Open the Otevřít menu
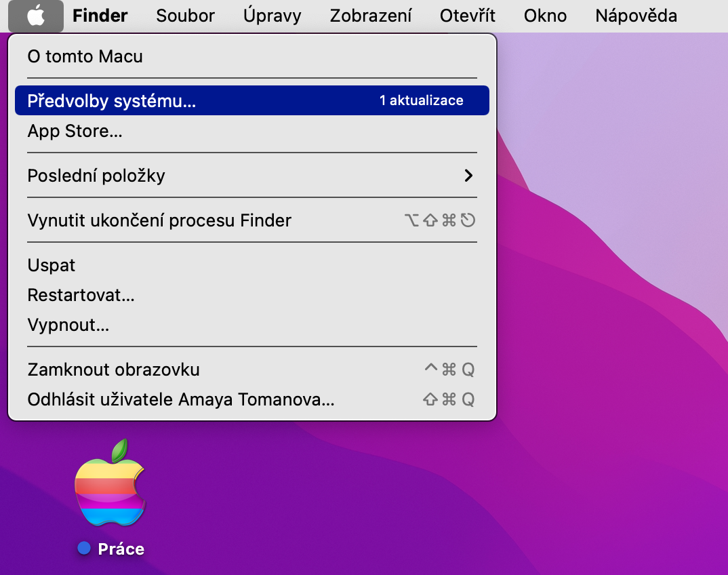This screenshot has height=575, width=728. click(468, 16)
